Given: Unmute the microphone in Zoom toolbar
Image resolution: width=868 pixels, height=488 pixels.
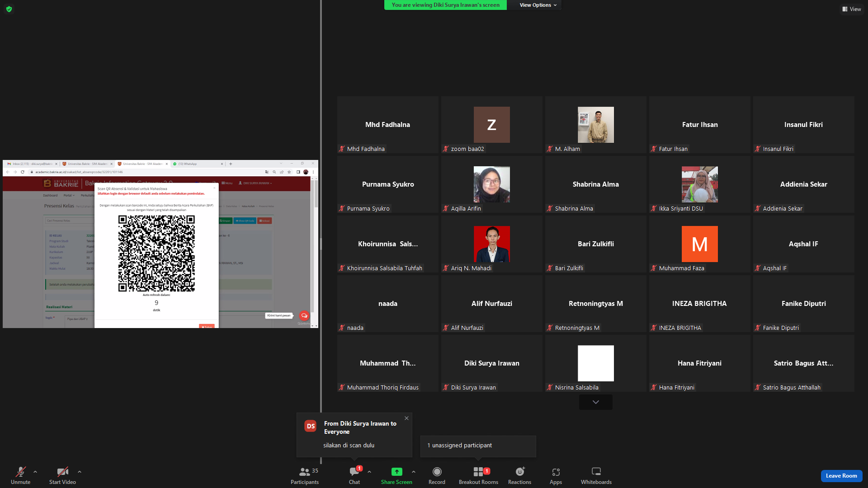Looking at the screenshot, I should pyautogui.click(x=20, y=475).
